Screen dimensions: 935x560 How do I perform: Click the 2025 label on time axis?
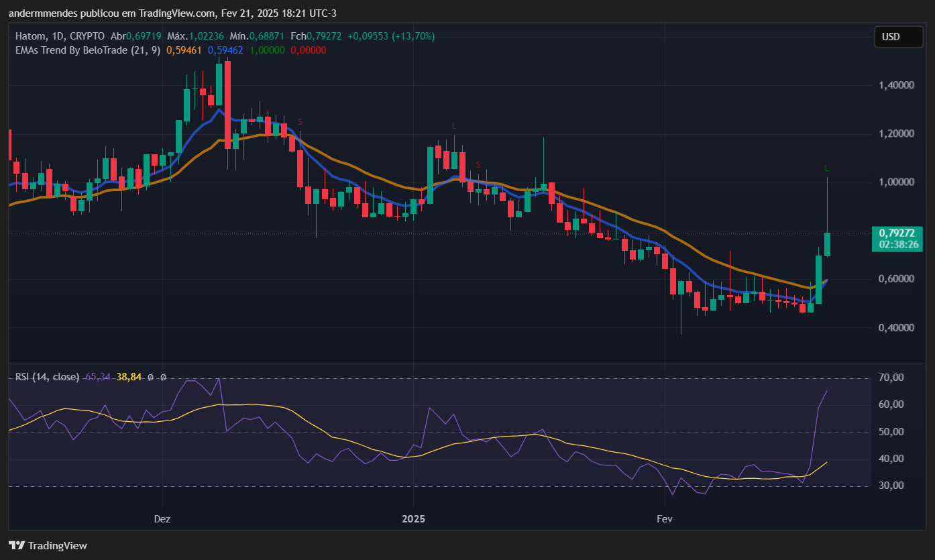tap(414, 519)
